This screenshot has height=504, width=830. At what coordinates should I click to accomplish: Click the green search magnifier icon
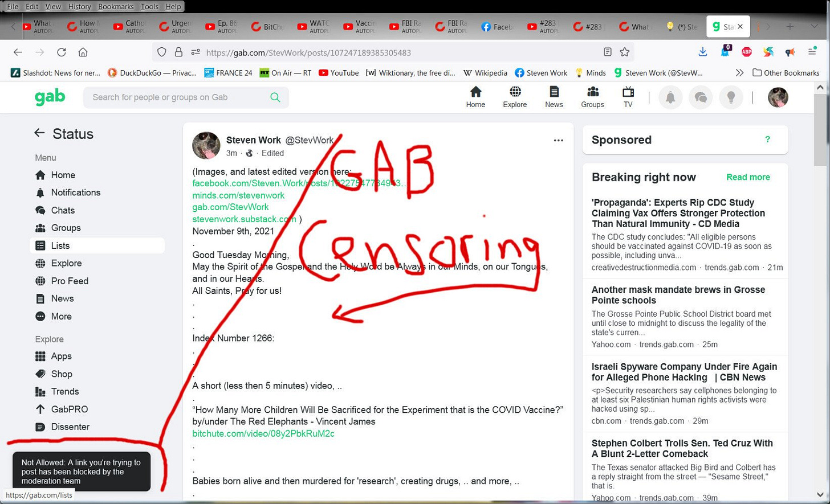[275, 97]
